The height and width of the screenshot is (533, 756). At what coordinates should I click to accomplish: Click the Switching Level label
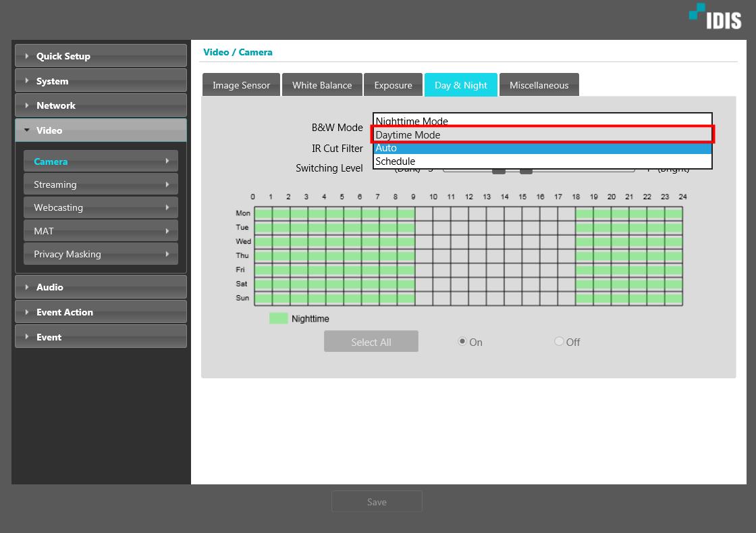(x=329, y=168)
